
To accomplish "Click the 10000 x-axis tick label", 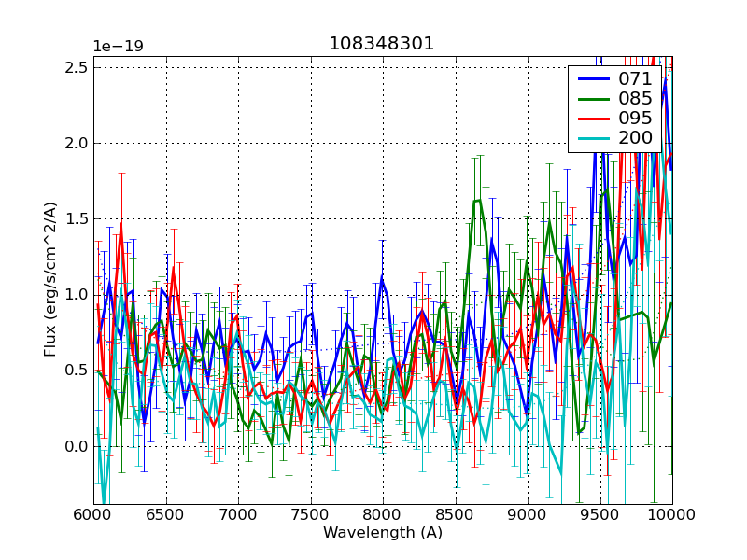I will [672, 516].
